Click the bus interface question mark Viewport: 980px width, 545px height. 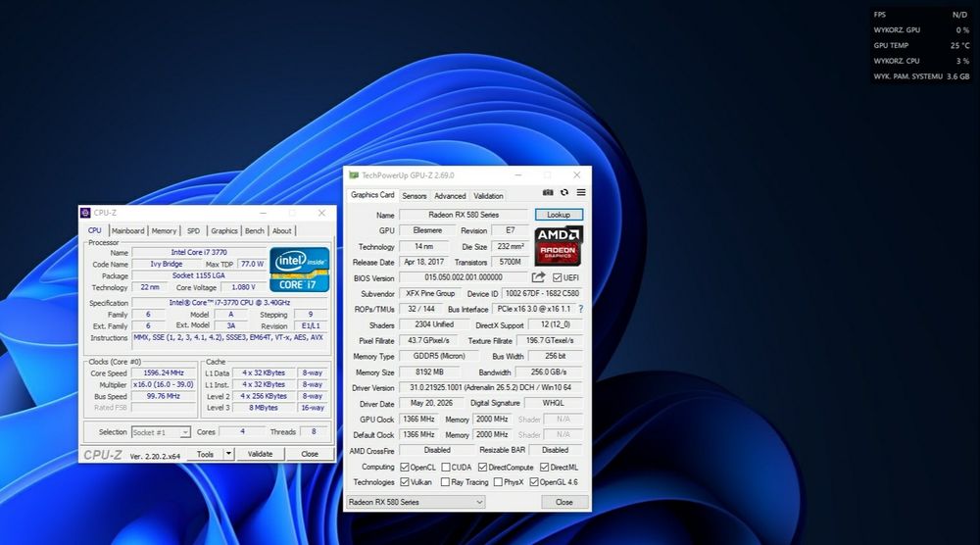tap(580, 309)
